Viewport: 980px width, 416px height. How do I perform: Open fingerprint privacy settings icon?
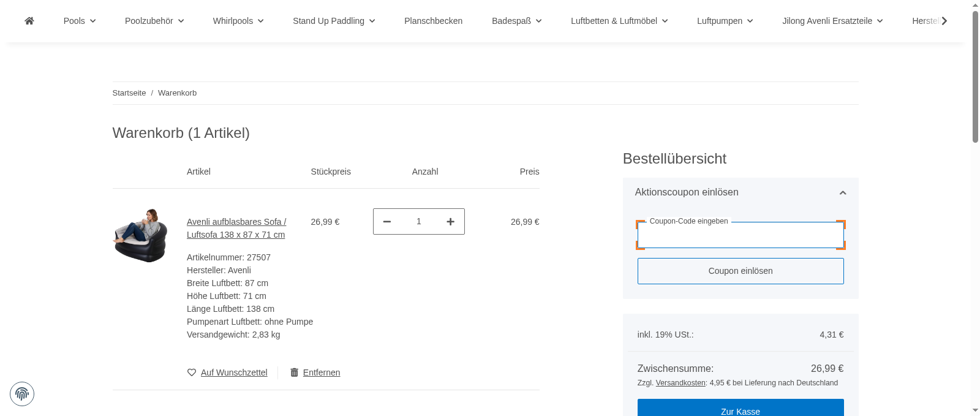point(22,394)
